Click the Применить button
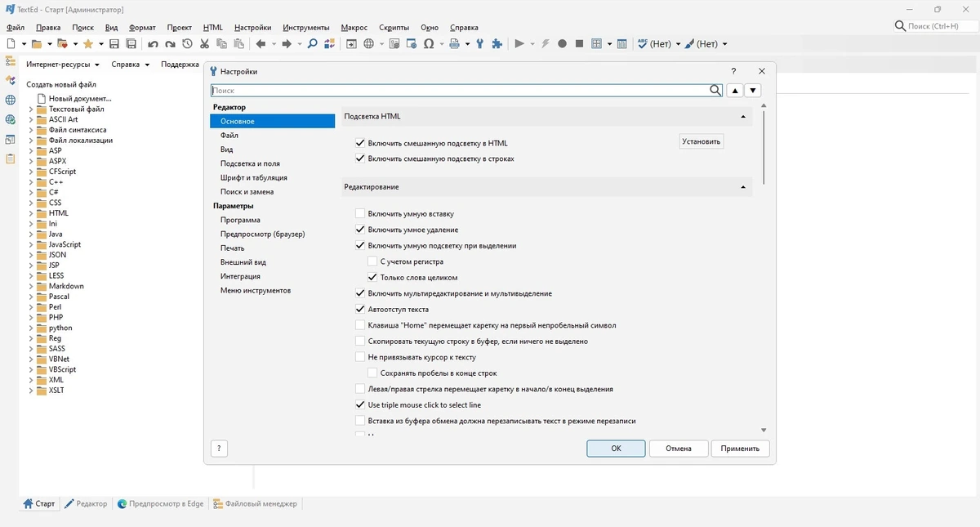Image resolution: width=980 pixels, height=527 pixels. pyautogui.click(x=740, y=449)
